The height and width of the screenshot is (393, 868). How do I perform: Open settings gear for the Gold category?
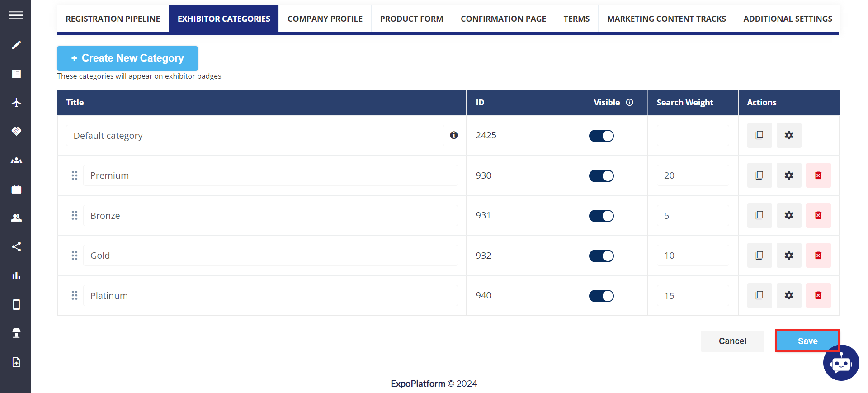point(788,256)
